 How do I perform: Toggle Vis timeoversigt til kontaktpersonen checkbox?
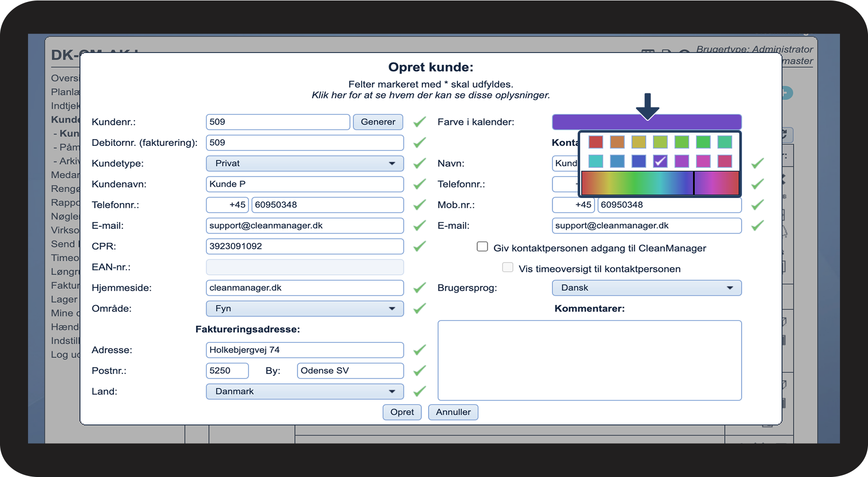pyautogui.click(x=507, y=267)
